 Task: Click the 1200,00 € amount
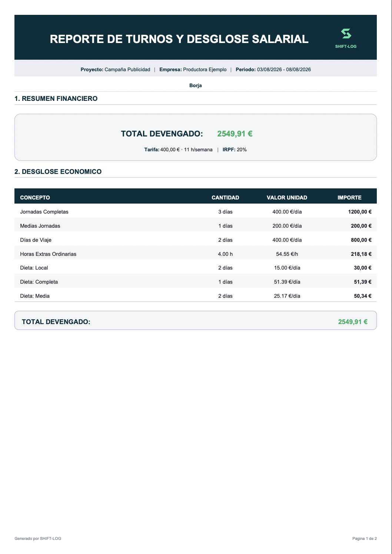coord(360,212)
